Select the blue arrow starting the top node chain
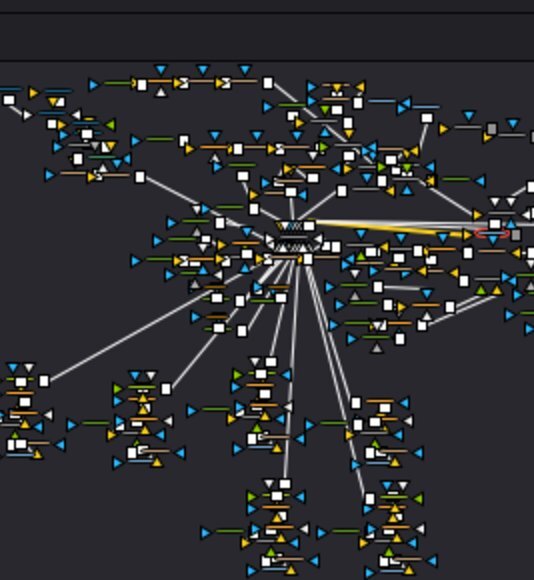This screenshot has width=534, height=580. (94, 85)
